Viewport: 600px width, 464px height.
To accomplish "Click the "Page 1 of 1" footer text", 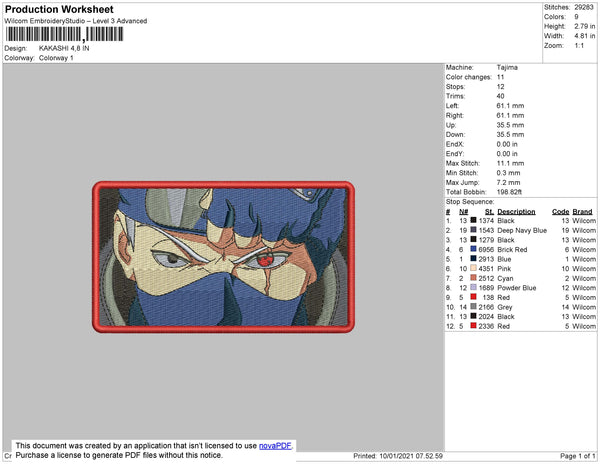I will [577, 456].
